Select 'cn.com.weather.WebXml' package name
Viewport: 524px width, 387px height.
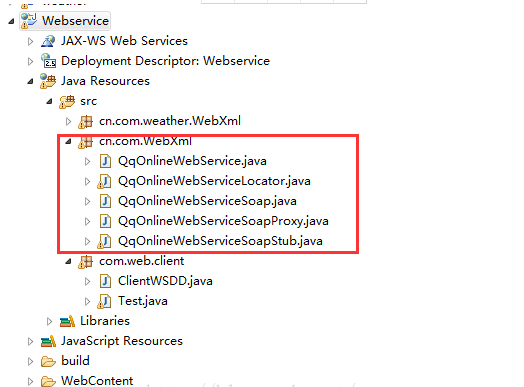pos(170,121)
